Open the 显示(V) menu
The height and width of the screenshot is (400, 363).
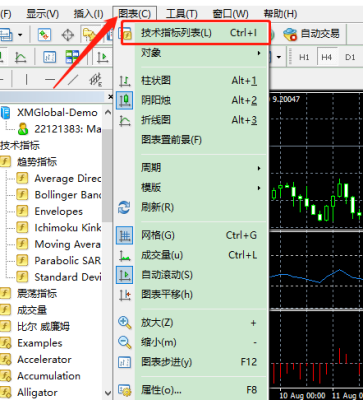pos(42,14)
